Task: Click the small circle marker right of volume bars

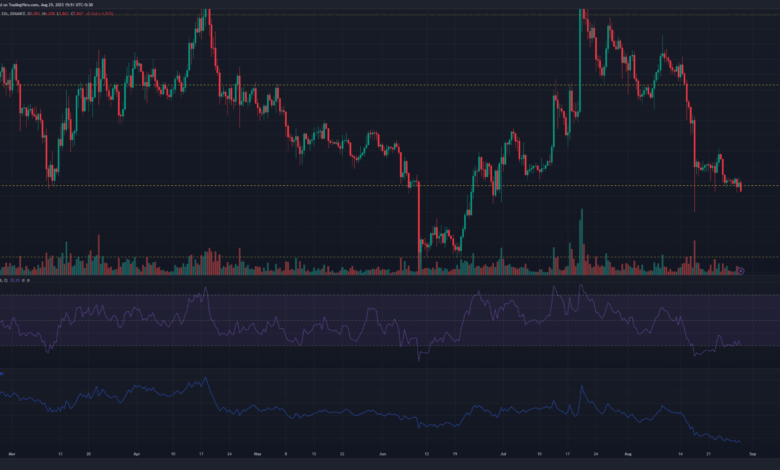Action: pos(741,270)
